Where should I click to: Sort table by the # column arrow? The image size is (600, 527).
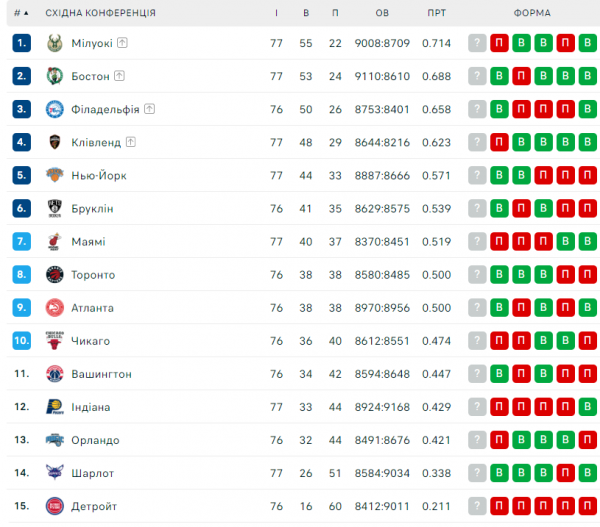(x=25, y=13)
